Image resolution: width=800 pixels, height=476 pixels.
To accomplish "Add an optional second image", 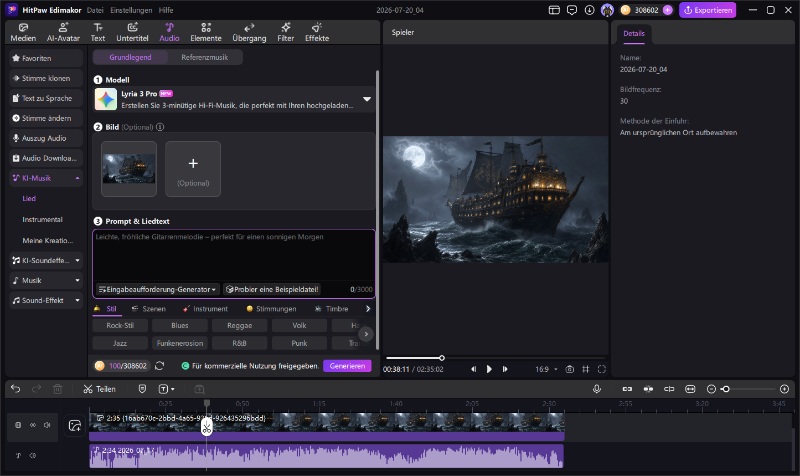I will tap(193, 169).
